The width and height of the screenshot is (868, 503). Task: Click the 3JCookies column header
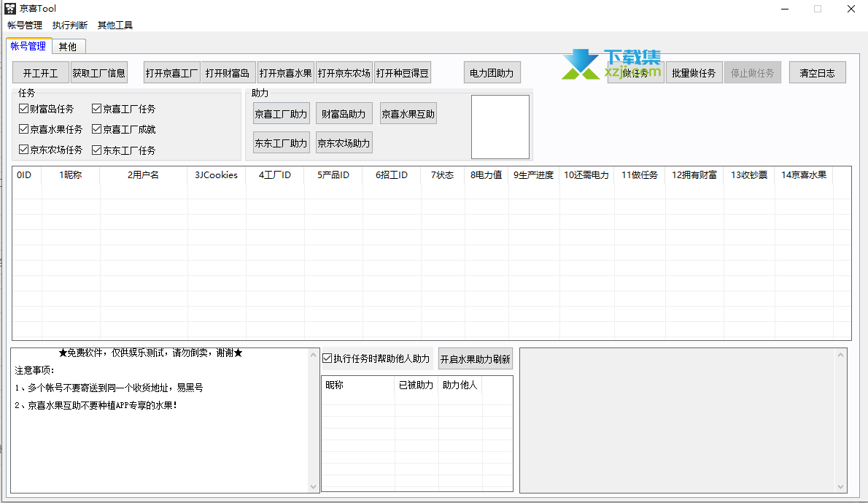217,175
